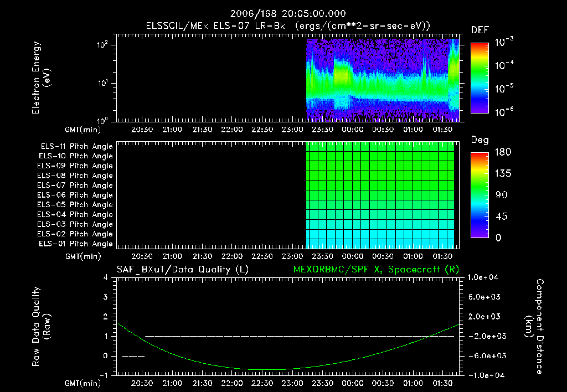
Task: Click the ELS-03 Pitch Angle row label
Action: click(75, 225)
